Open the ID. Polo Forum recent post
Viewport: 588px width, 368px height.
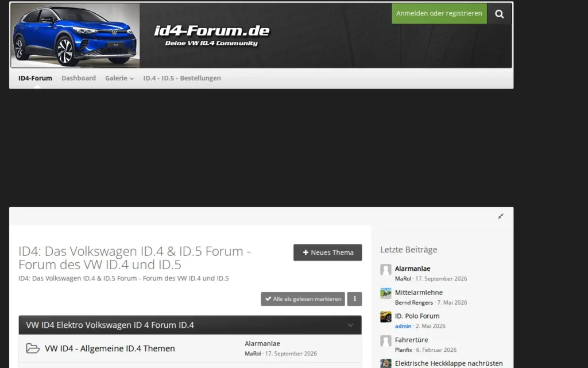pyautogui.click(x=417, y=316)
